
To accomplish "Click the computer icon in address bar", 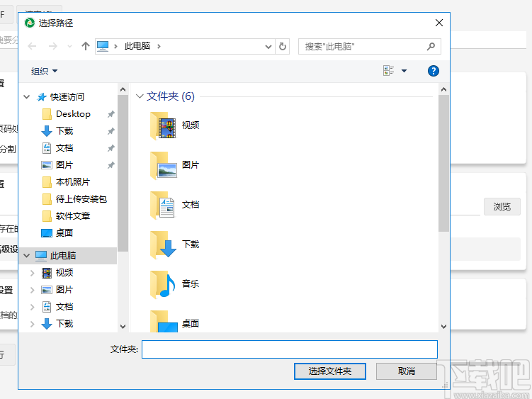I will point(103,46).
